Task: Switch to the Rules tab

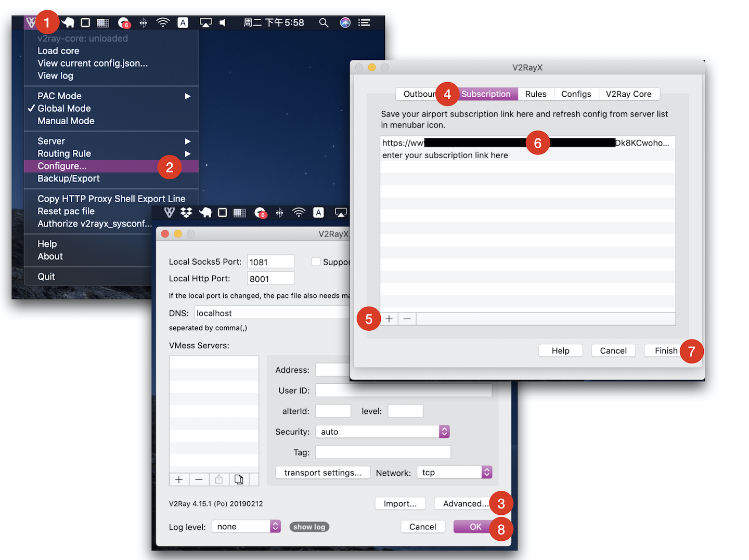Action: [536, 94]
